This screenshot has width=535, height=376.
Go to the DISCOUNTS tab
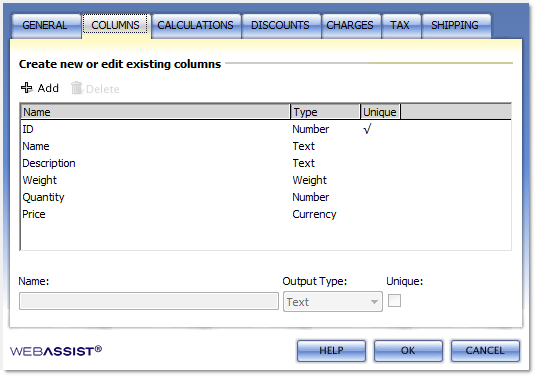click(x=280, y=25)
